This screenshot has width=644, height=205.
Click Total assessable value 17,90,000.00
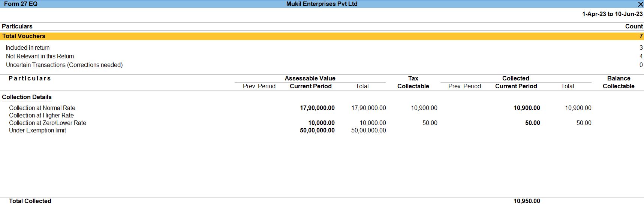(368, 108)
